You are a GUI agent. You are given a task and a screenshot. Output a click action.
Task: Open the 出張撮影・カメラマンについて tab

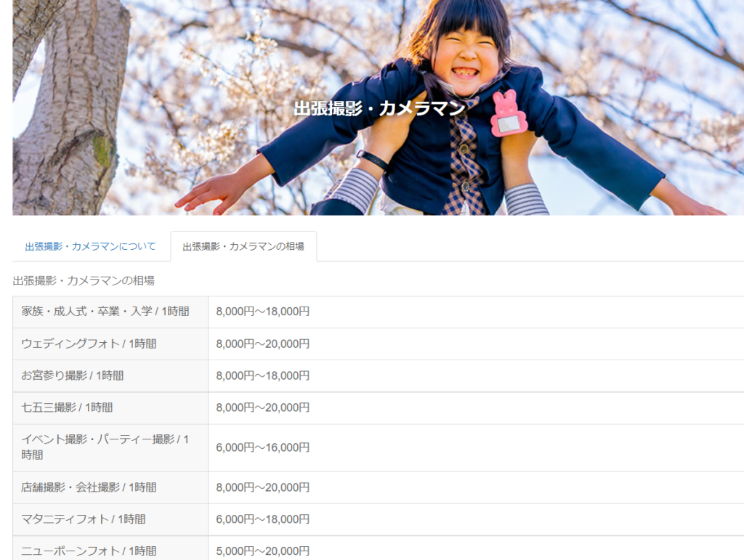pyautogui.click(x=90, y=246)
